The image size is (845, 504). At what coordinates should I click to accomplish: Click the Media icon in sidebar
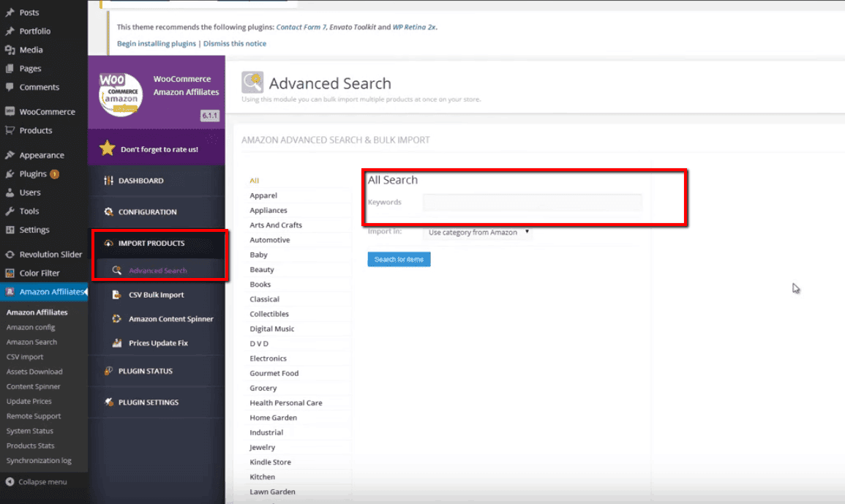(x=10, y=50)
